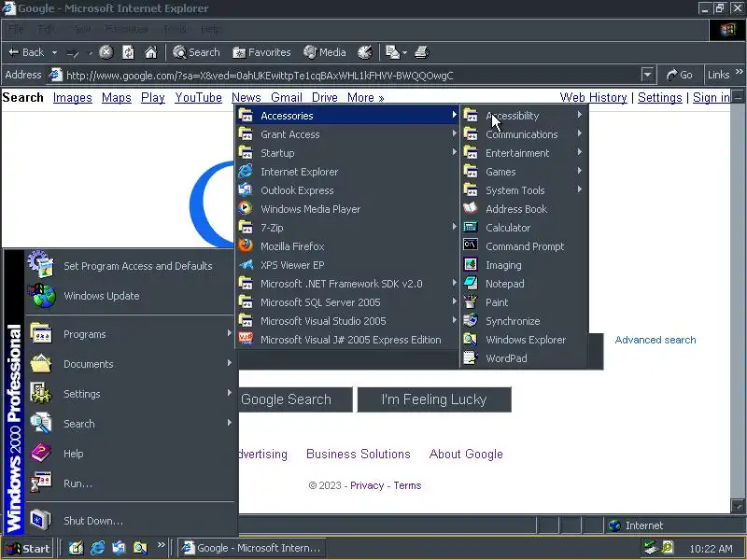Click Shut Down... in the Start menu
Viewport: 747px width, 560px height.
point(131,521)
